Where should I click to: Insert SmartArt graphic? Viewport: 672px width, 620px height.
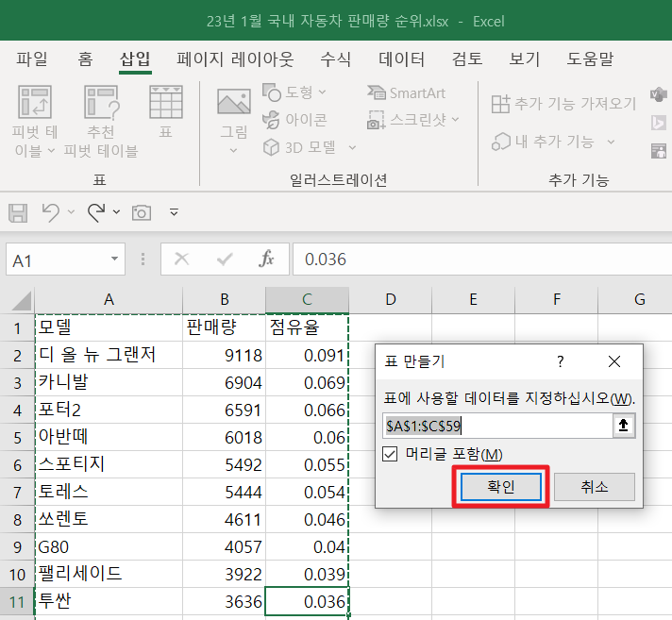pos(406,92)
